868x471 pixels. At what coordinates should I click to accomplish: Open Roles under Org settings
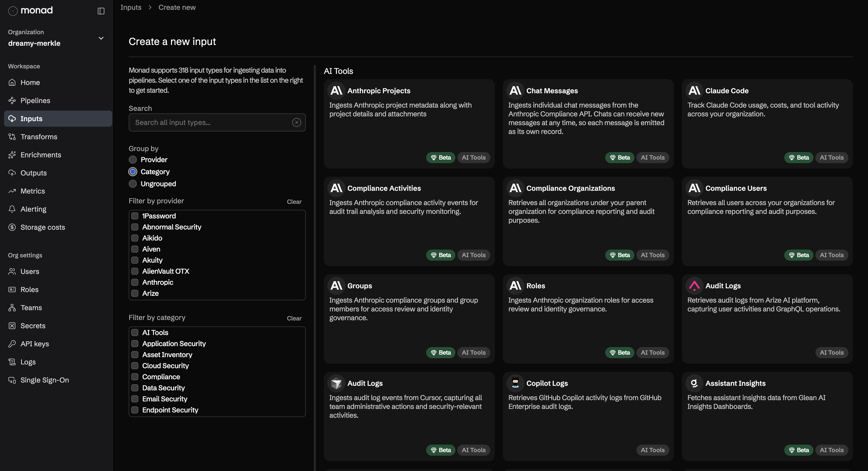(58, 289)
